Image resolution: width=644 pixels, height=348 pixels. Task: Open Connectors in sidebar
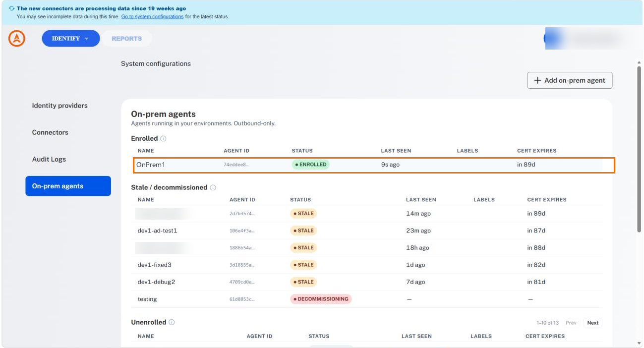pyautogui.click(x=50, y=132)
